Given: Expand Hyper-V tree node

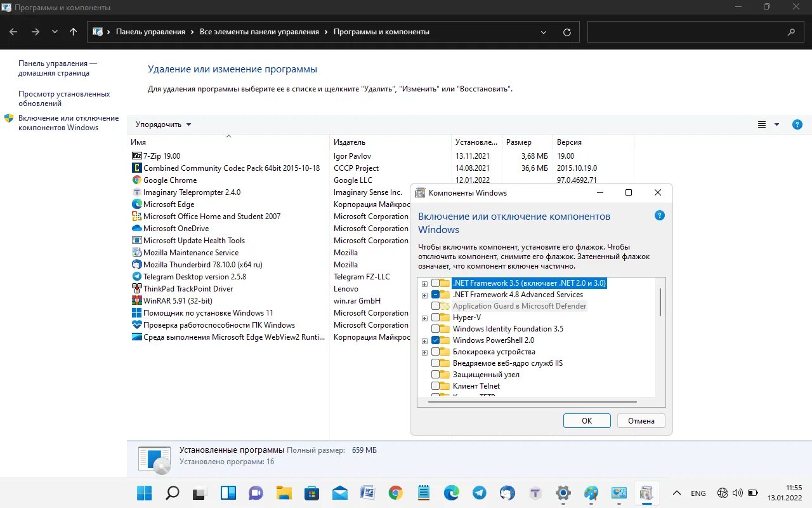Looking at the screenshot, I should click(x=424, y=317).
